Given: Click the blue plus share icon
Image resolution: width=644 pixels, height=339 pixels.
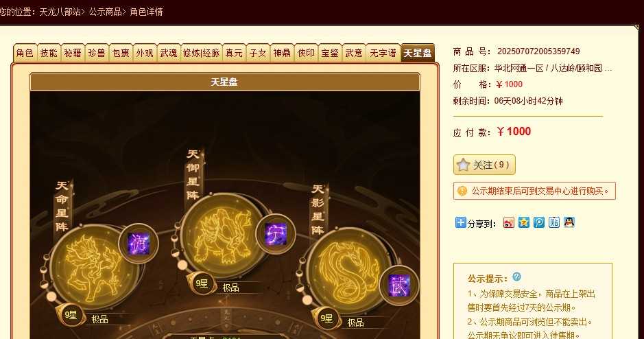Looking at the screenshot, I should [x=460, y=223].
